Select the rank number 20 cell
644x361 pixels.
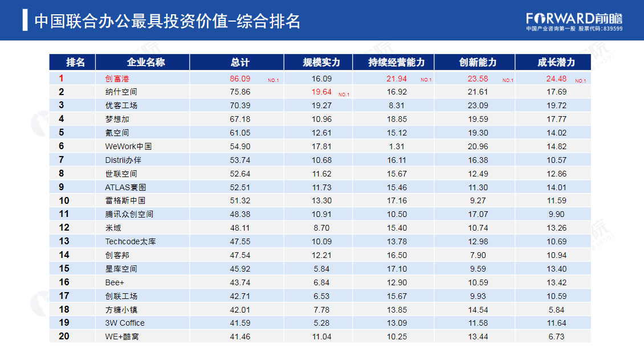[x=64, y=337]
